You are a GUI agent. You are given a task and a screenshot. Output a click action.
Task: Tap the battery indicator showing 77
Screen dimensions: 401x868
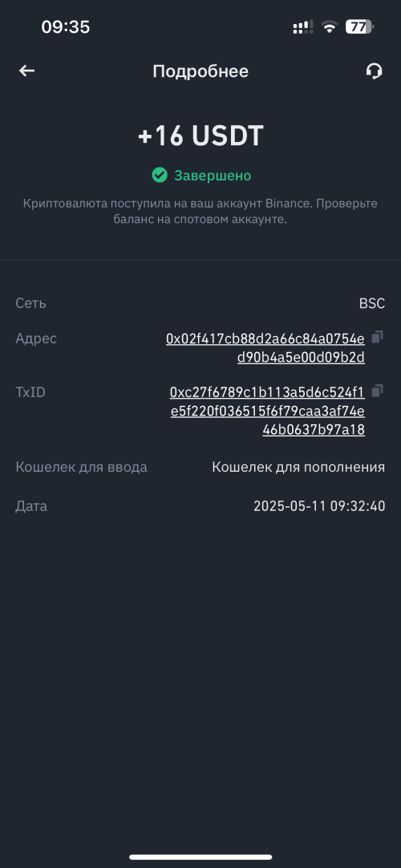point(359,26)
